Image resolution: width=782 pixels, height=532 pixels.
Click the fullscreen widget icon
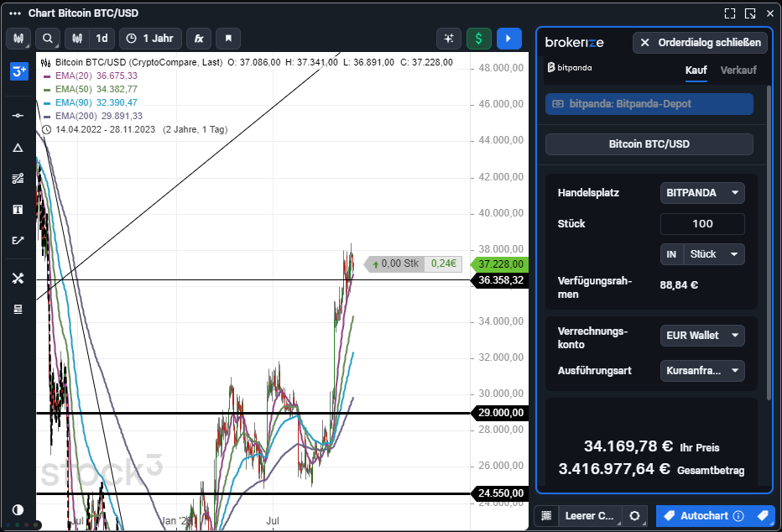tap(730, 13)
